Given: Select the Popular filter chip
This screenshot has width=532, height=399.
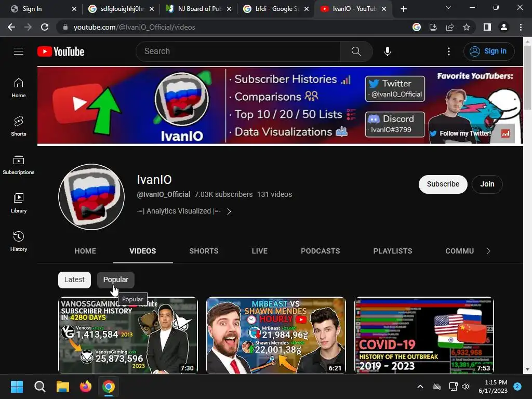Looking at the screenshot, I should [x=116, y=280].
